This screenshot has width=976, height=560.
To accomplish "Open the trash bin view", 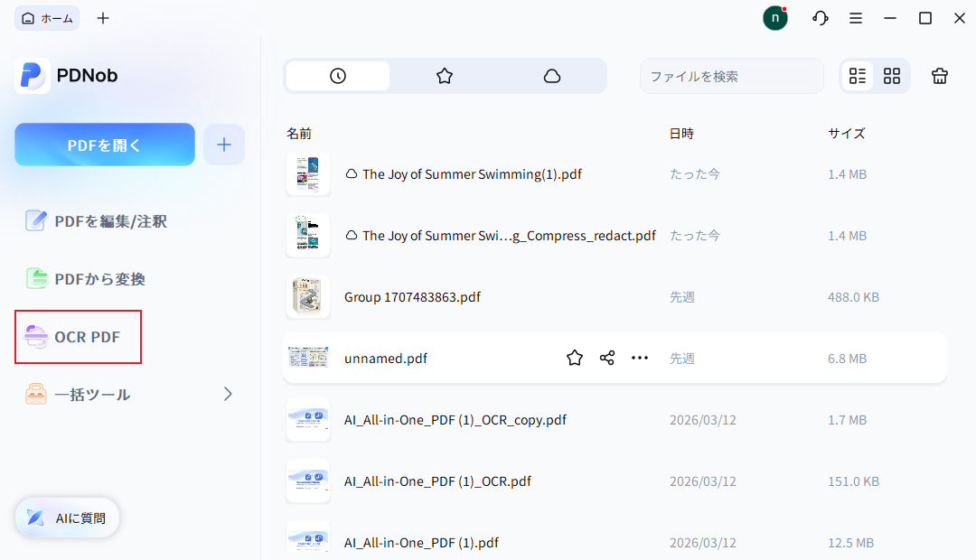I will click(940, 76).
